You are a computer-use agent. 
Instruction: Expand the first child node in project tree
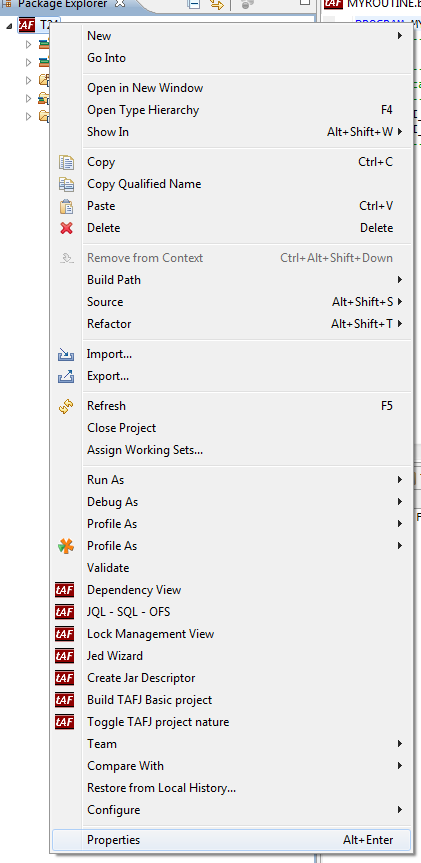(29, 45)
